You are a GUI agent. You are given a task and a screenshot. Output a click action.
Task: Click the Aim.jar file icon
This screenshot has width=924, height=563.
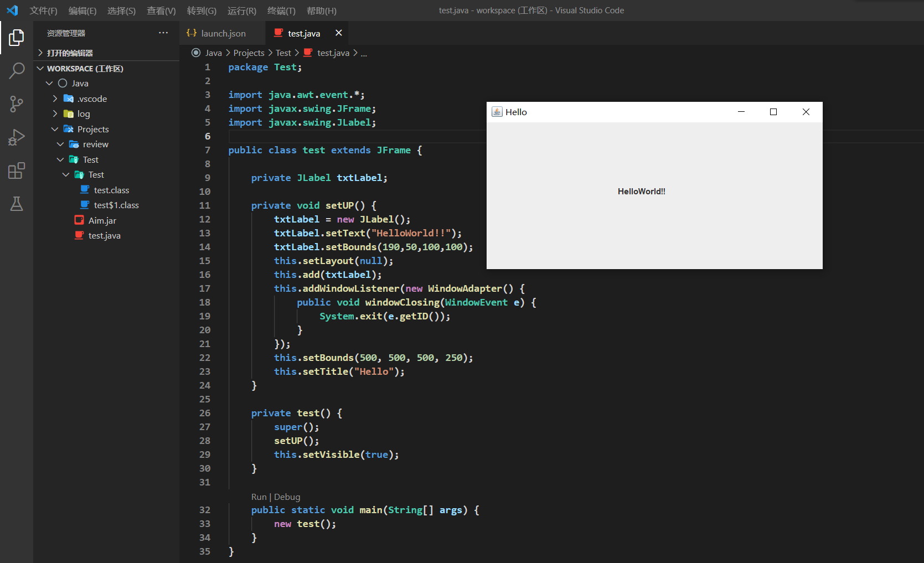(79, 220)
